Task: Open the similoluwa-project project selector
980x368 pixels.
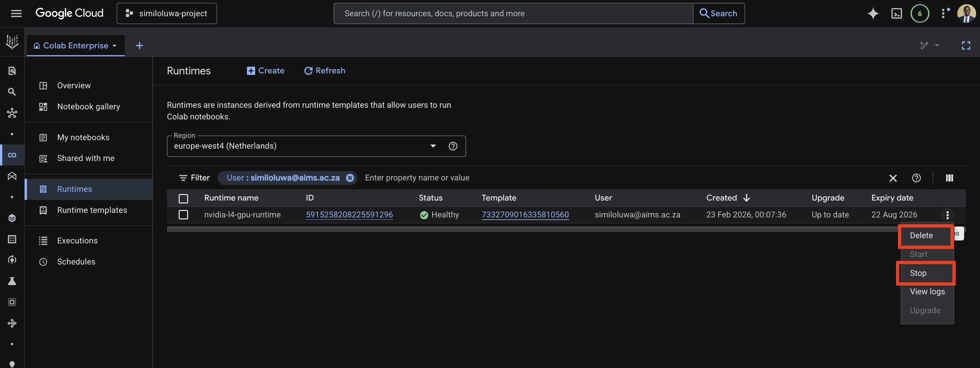Action: click(x=167, y=13)
